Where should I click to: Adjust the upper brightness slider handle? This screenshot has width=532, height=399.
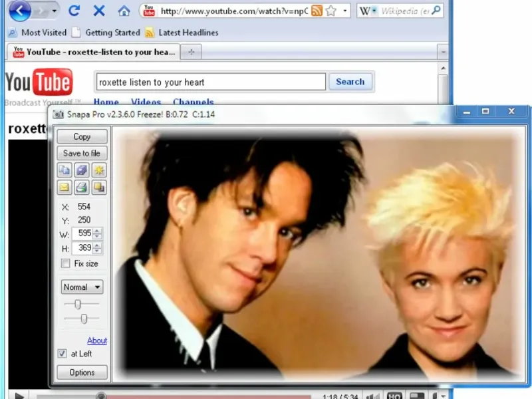78,304
